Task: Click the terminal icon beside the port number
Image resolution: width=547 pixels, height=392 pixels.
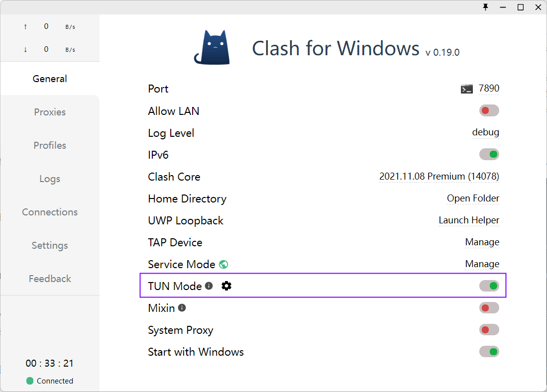Action: click(x=466, y=89)
